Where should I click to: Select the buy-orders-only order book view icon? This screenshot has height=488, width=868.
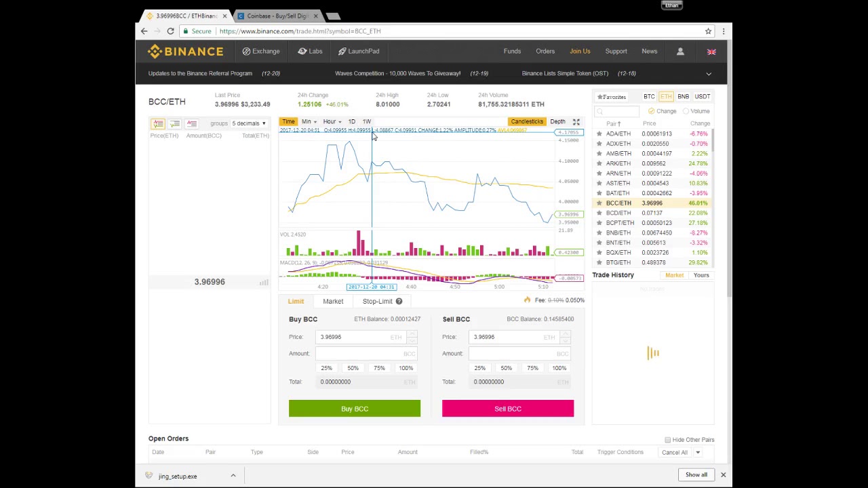(x=175, y=123)
